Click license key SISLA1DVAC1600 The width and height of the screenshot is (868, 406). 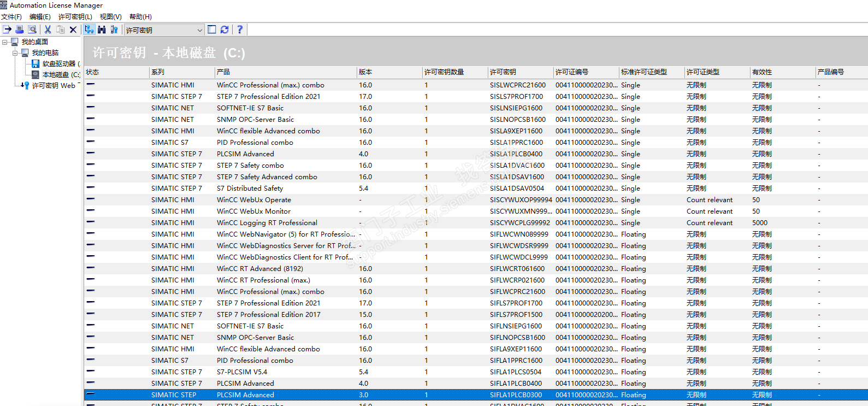tap(517, 166)
